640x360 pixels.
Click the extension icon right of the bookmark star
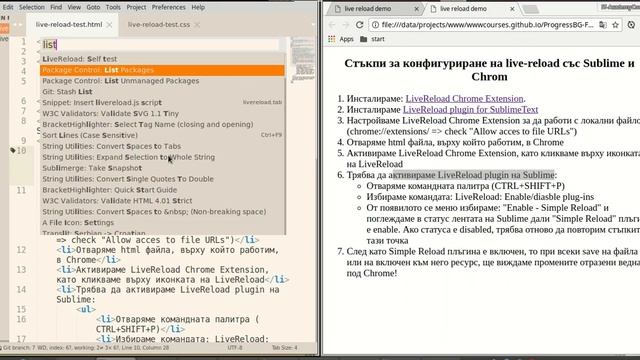pos(631,25)
